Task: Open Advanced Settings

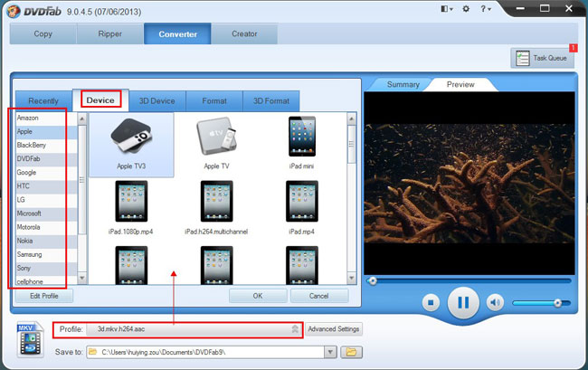Action: tap(334, 329)
